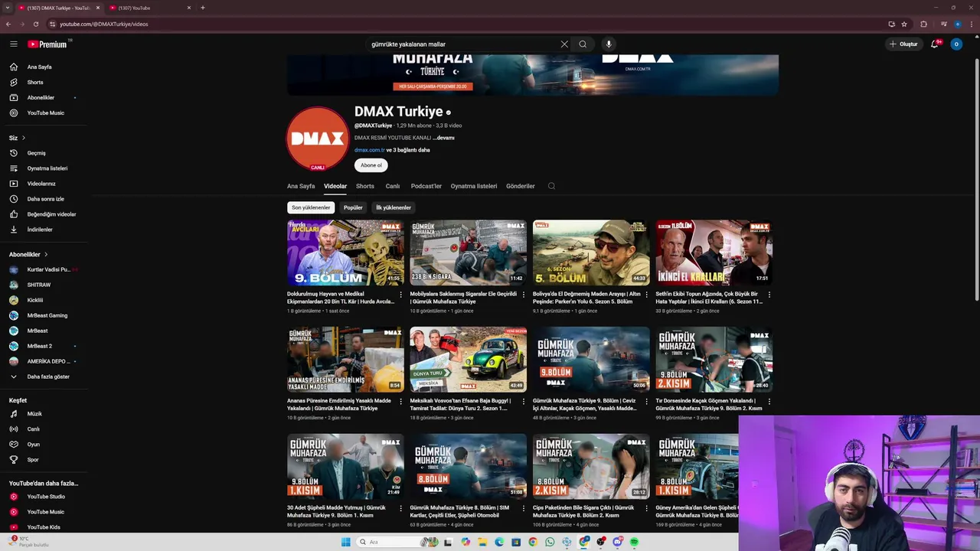Open WhatsApp from the taskbar
The image size is (980, 551).
pos(550,542)
